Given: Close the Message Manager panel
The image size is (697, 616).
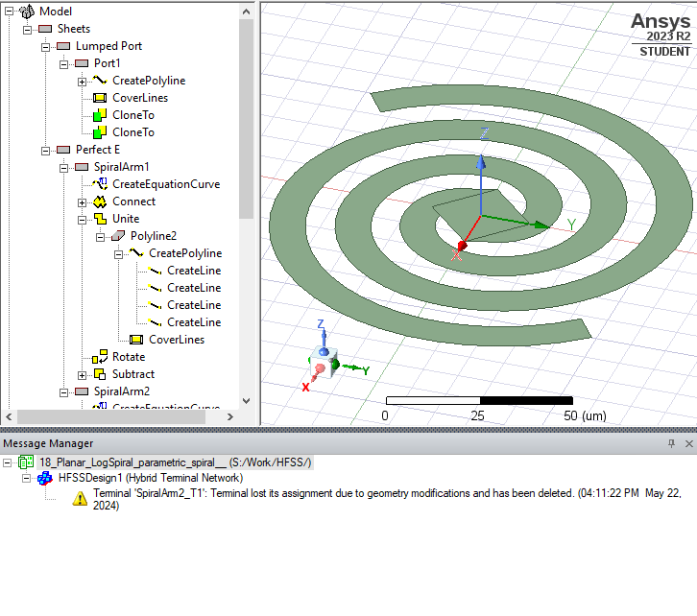Looking at the screenshot, I should (688, 443).
